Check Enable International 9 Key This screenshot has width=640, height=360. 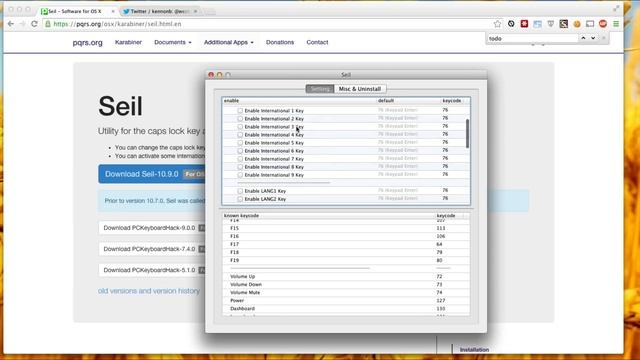click(240, 175)
